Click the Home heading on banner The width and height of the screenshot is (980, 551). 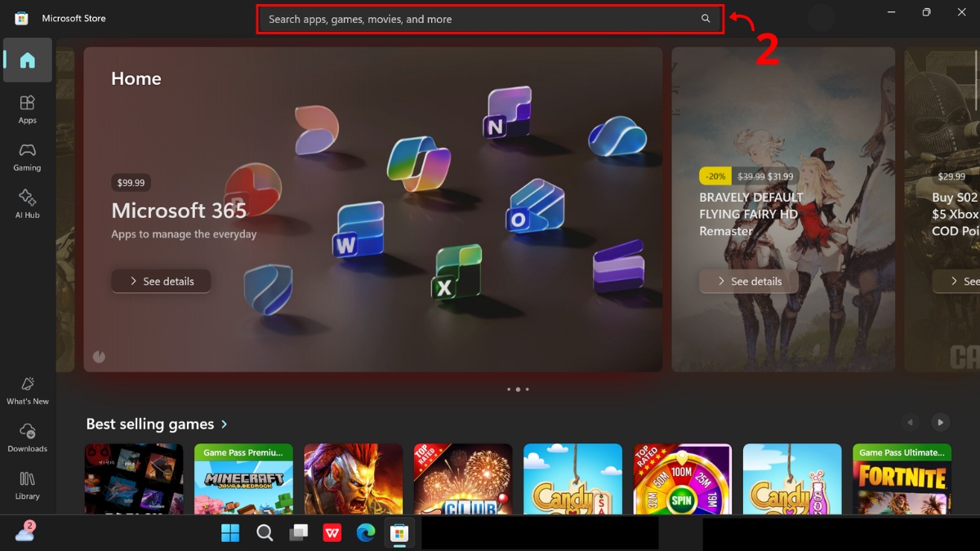pos(136,78)
